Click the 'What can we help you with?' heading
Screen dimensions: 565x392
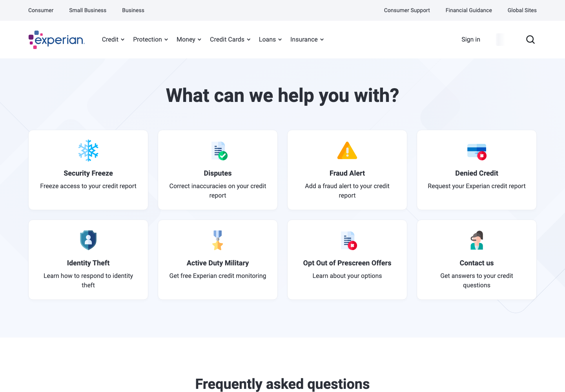tap(282, 95)
